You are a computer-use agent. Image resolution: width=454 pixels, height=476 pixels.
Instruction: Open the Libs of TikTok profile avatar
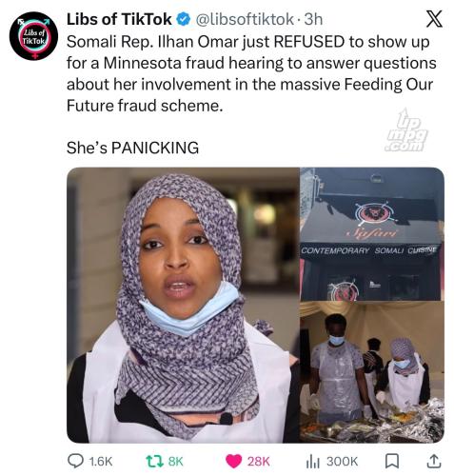(x=33, y=36)
